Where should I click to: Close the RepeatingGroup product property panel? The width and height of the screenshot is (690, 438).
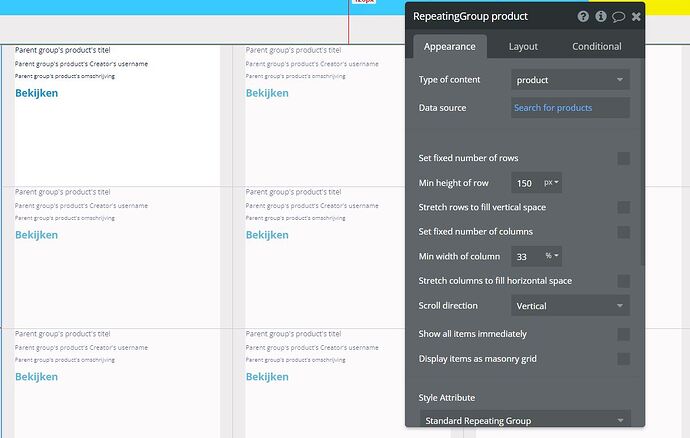[x=636, y=17]
